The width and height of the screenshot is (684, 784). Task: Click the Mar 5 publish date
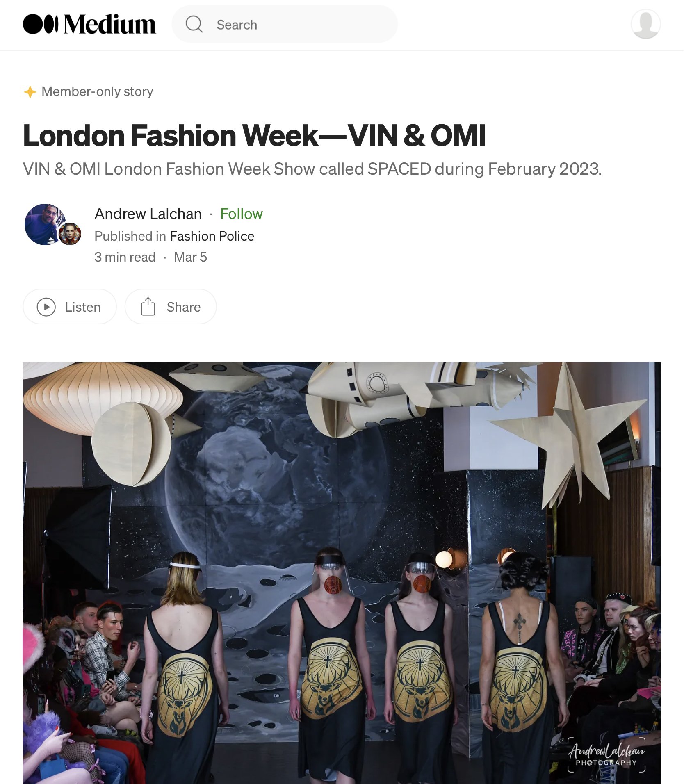191,257
